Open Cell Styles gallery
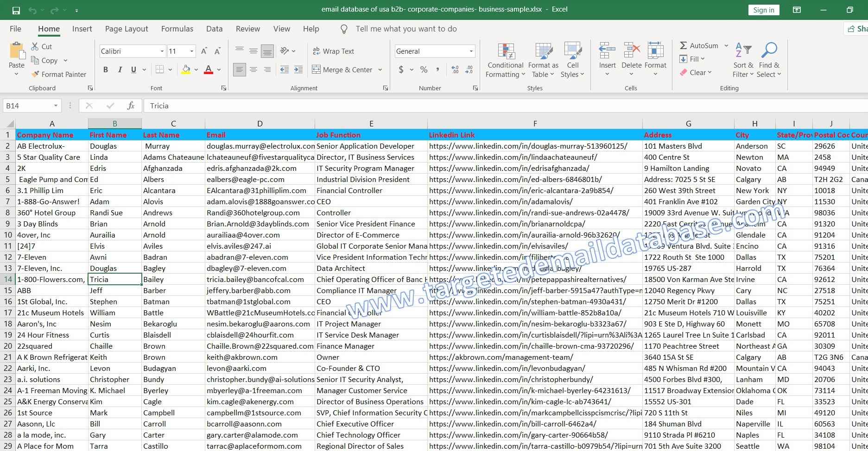Viewport: 868px width, 451px height. tap(573, 61)
